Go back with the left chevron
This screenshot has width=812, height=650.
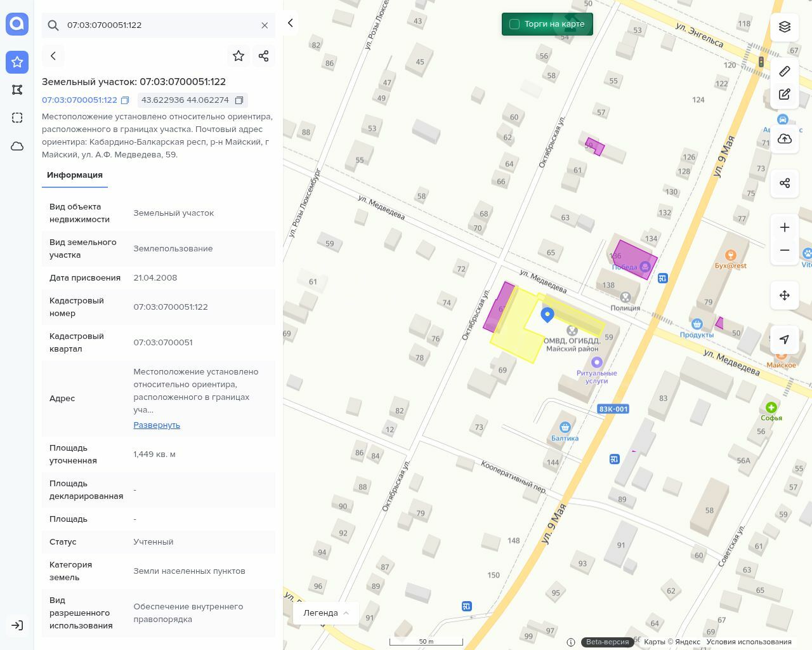pos(53,56)
